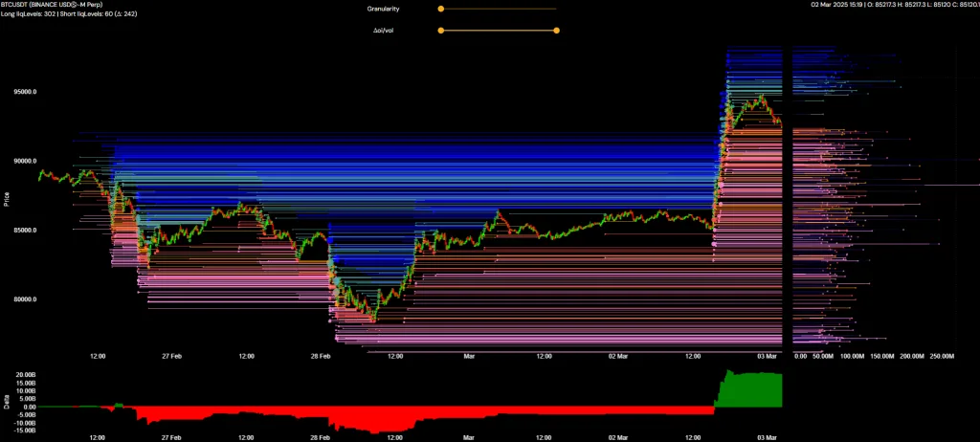The height and width of the screenshot is (442, 980).
Task: Click the Δoi/vol label
Action: pos(385,31)
